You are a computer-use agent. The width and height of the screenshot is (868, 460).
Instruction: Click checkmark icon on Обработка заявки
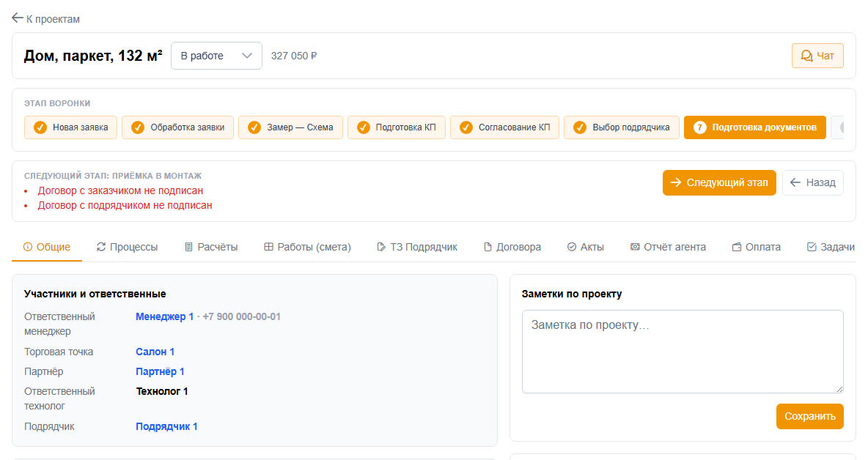138,127
